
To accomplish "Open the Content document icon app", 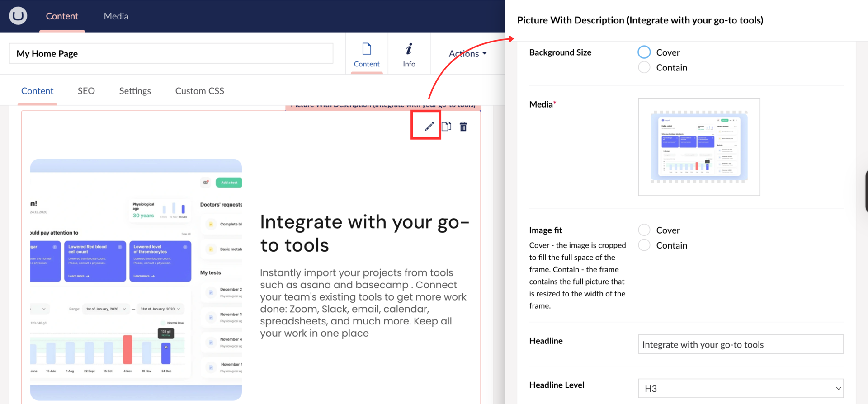I will (x=367, y=54).
